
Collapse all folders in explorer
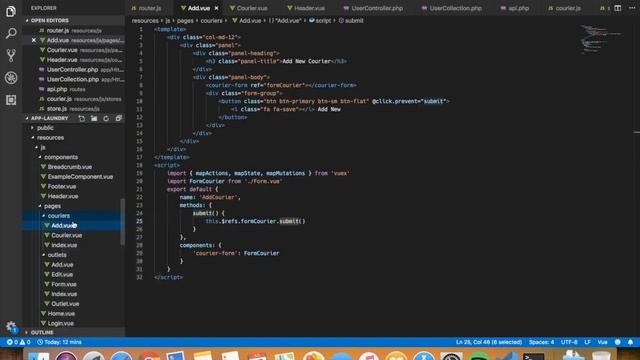pyautogui.click(x=118, y=118)
